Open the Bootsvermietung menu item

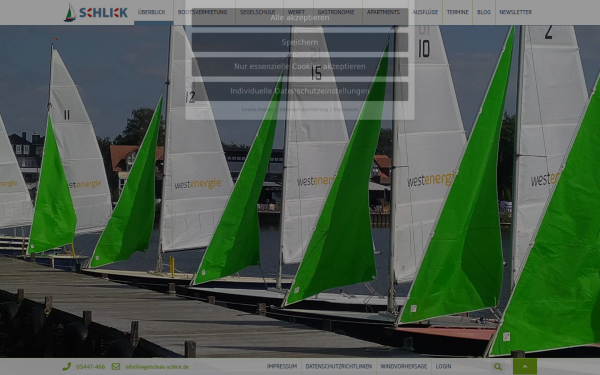pyautogui.click(x=202, y=12)
